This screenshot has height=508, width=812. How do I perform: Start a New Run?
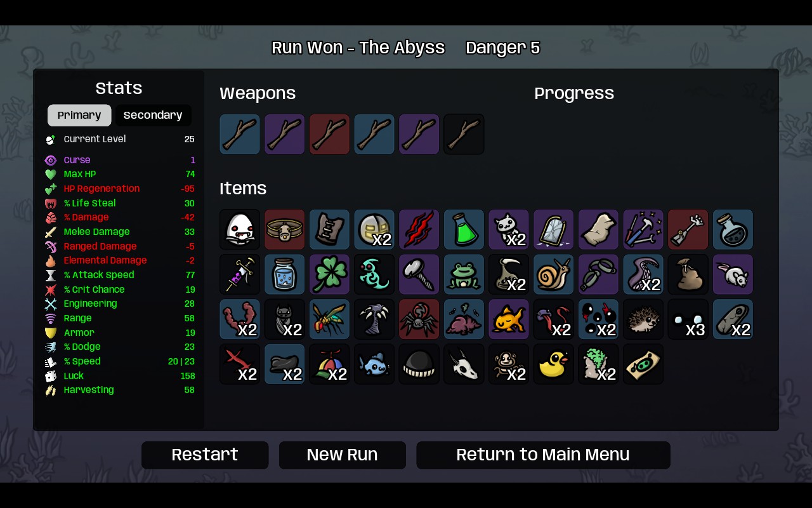point(343,455)
